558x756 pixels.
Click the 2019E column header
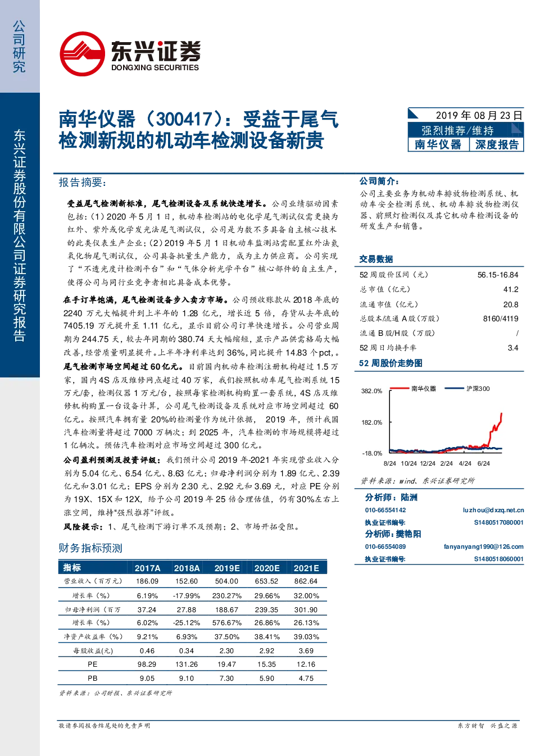[227, 568]
